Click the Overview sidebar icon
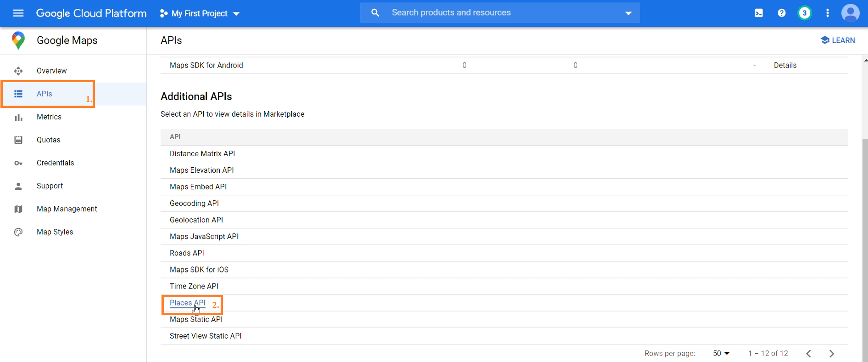The height and width of the screenshot is (362, 868). 18,71
